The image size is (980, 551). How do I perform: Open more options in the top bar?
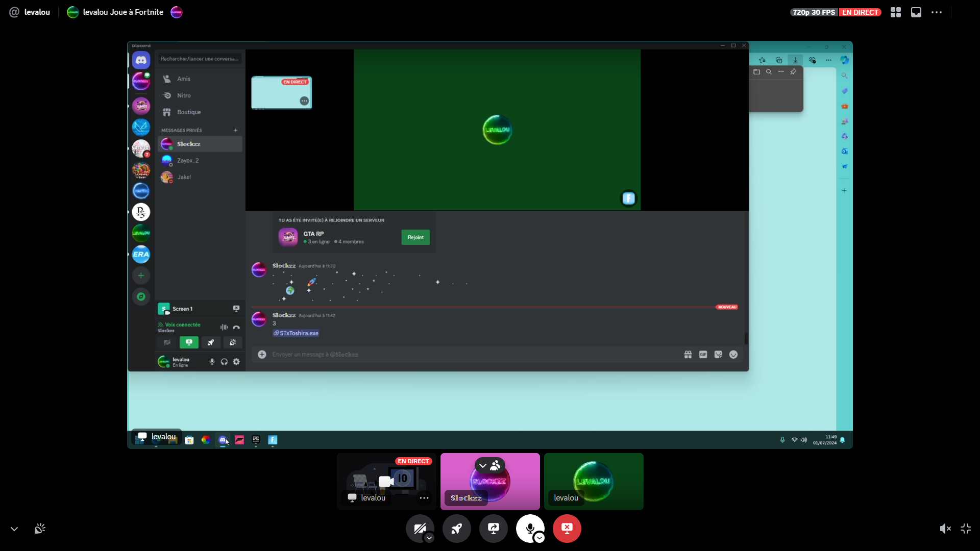pos(937,12)
